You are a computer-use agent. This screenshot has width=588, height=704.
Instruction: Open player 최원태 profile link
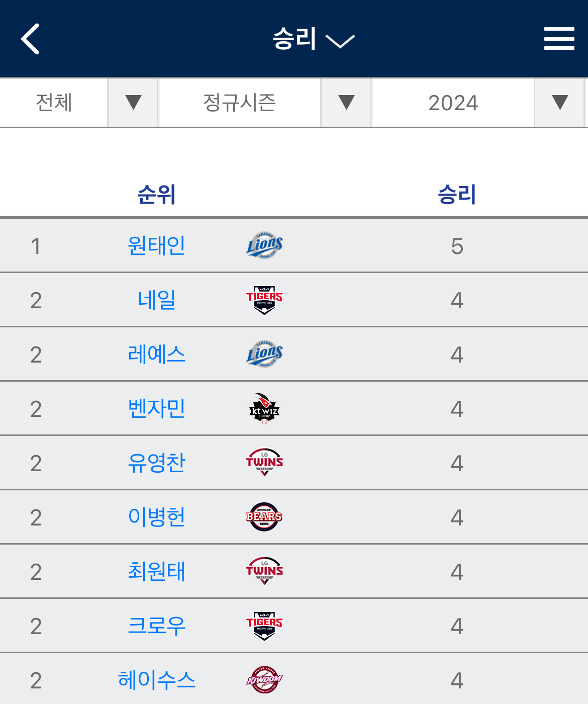pos(156,571)
